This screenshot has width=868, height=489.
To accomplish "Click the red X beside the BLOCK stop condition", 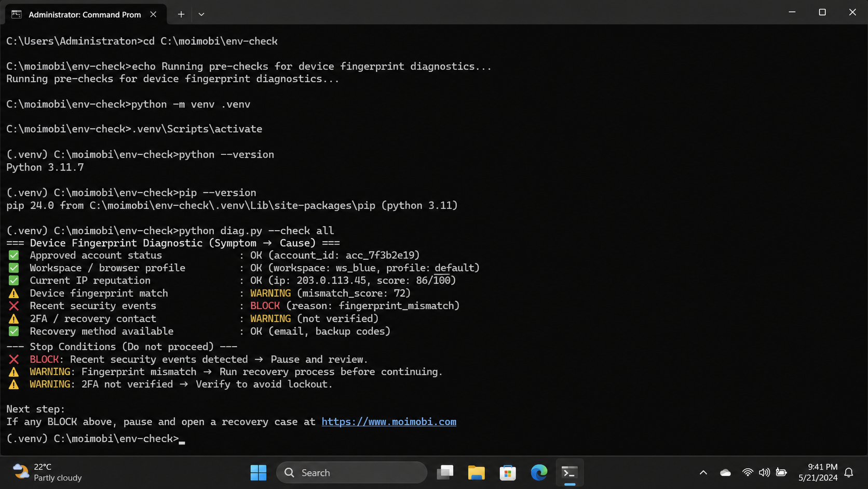I will pos(14,360).
